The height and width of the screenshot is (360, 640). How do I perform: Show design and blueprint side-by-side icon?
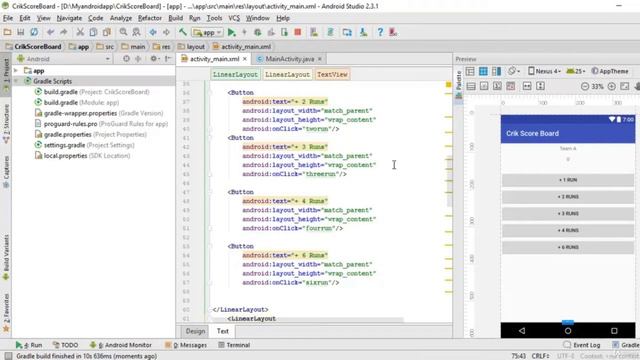coord(497,71)
